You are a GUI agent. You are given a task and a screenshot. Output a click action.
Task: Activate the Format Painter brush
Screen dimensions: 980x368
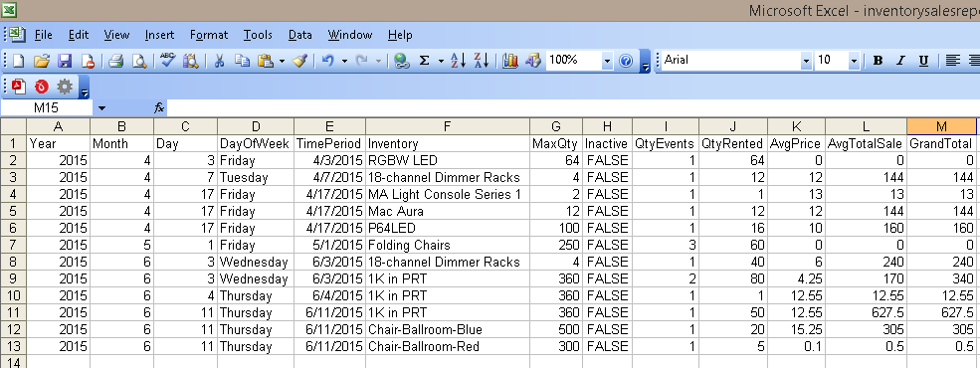click(300, 61)
